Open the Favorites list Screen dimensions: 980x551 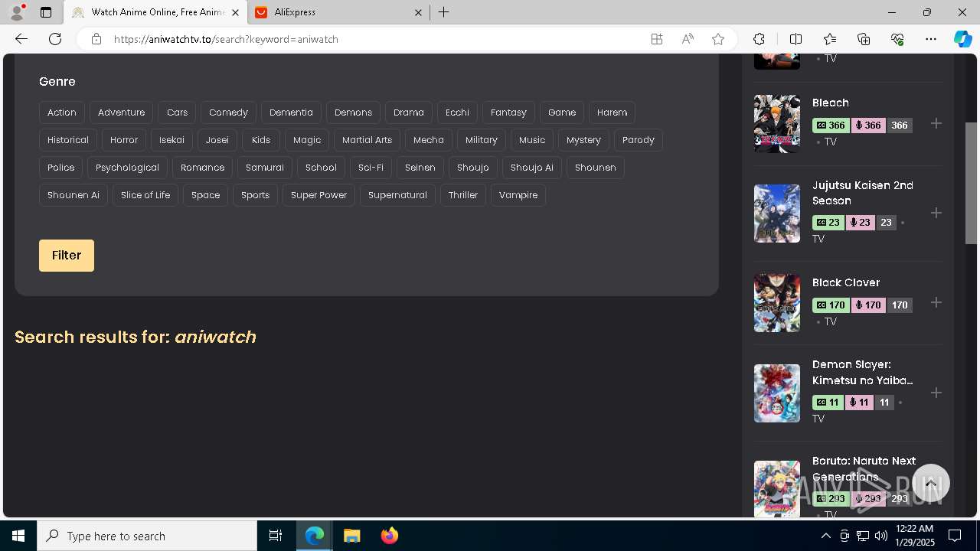click(830, 39)
